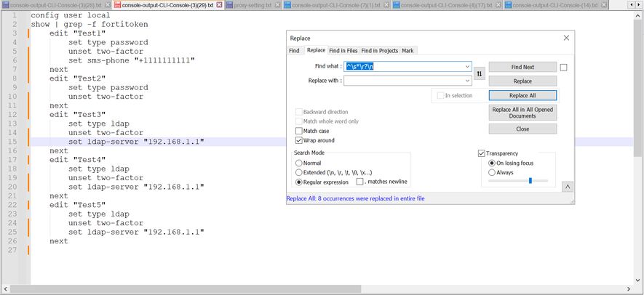Click vertical scrollbar up arrow
This screenshot has height=295, width=644.
[x=637, y=14]
